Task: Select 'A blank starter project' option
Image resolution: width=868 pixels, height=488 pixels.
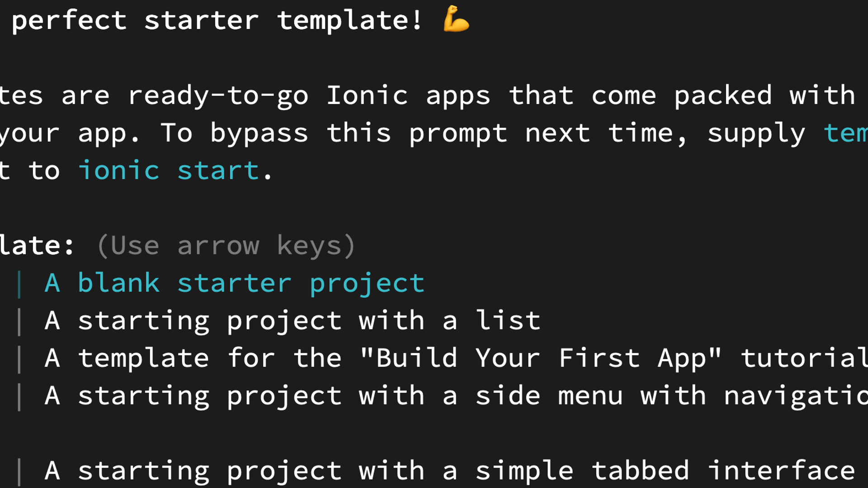Action: (235, 283)
